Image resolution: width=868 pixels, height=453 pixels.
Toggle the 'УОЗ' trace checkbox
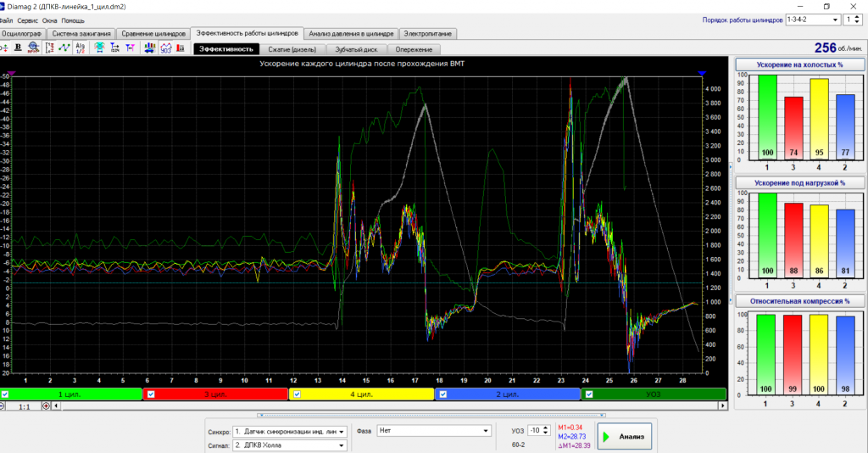click(589, 394)
